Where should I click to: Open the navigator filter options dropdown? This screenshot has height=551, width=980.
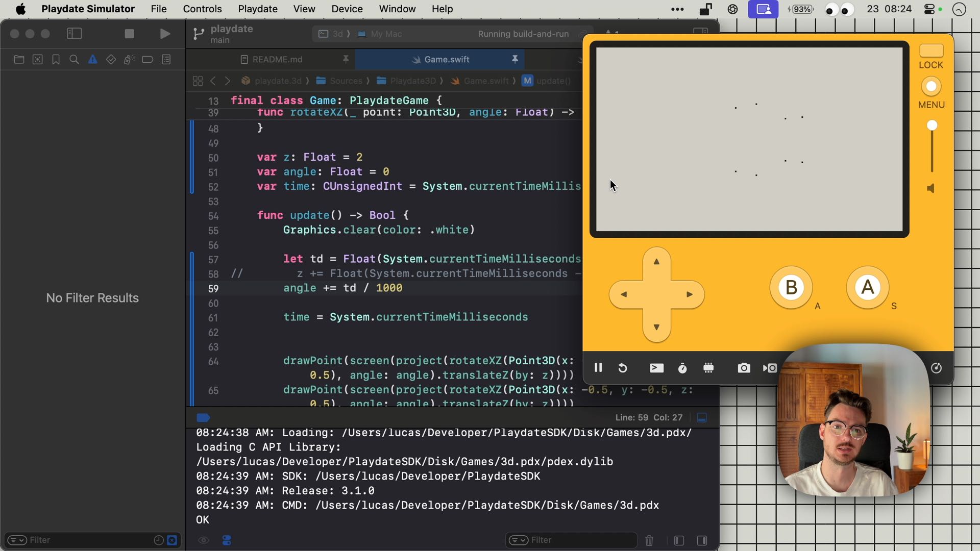17,540
